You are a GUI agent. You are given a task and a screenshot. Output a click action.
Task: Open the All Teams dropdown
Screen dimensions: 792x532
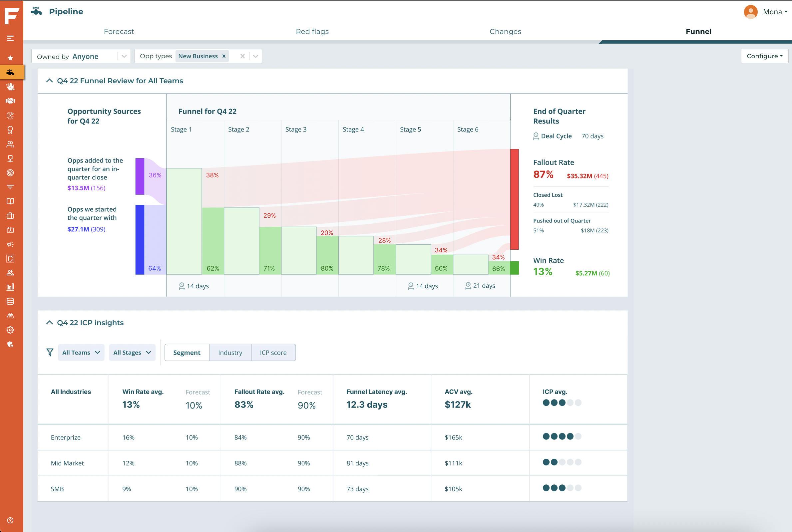click(81, 353)
